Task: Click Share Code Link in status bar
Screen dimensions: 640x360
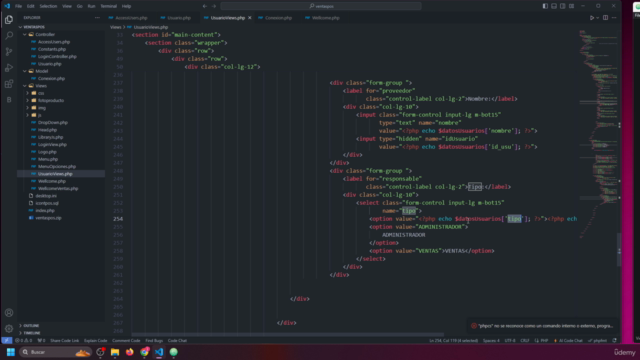Action: click(64, 340)
